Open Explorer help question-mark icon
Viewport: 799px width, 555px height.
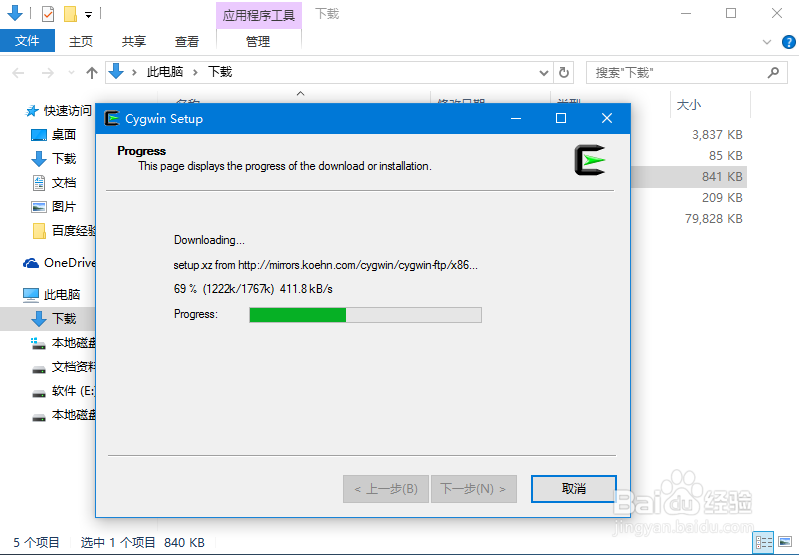point(788,42)
